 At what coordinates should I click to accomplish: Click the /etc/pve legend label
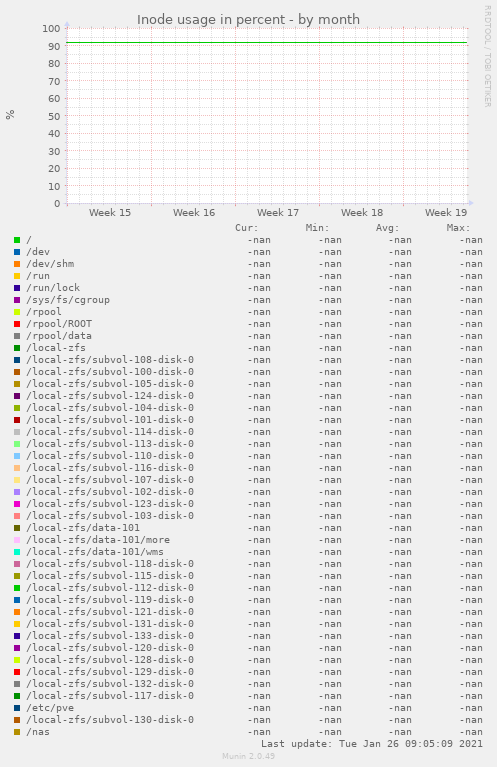[x=50, y=708]
